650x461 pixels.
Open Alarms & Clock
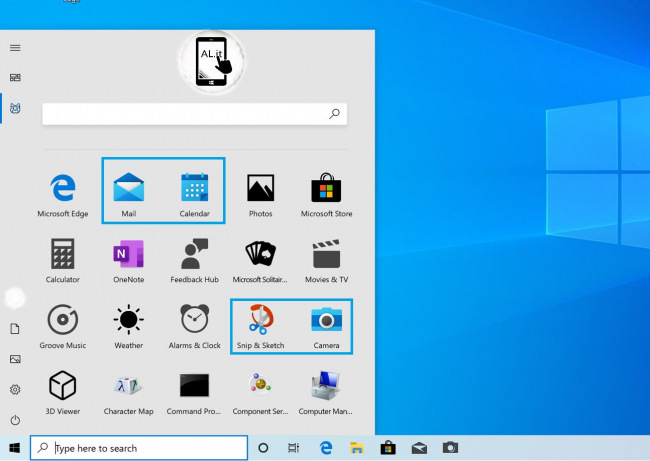click(194, 327)
